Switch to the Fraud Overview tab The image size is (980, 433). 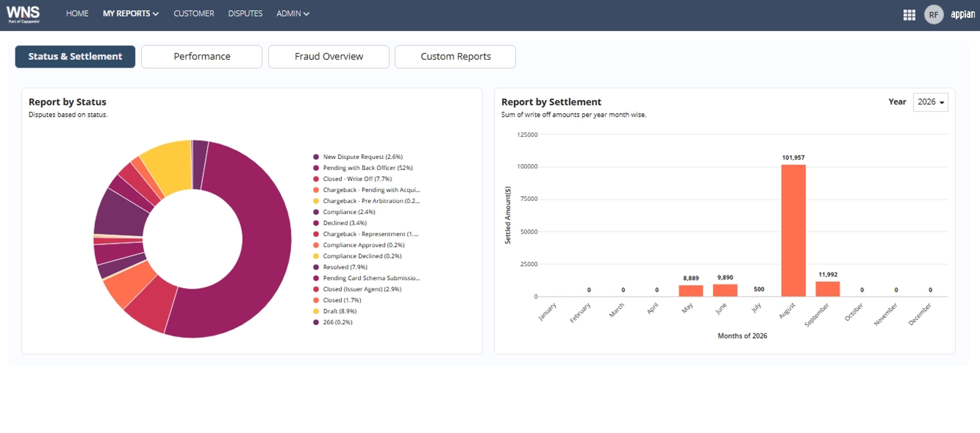coord(329,57)
